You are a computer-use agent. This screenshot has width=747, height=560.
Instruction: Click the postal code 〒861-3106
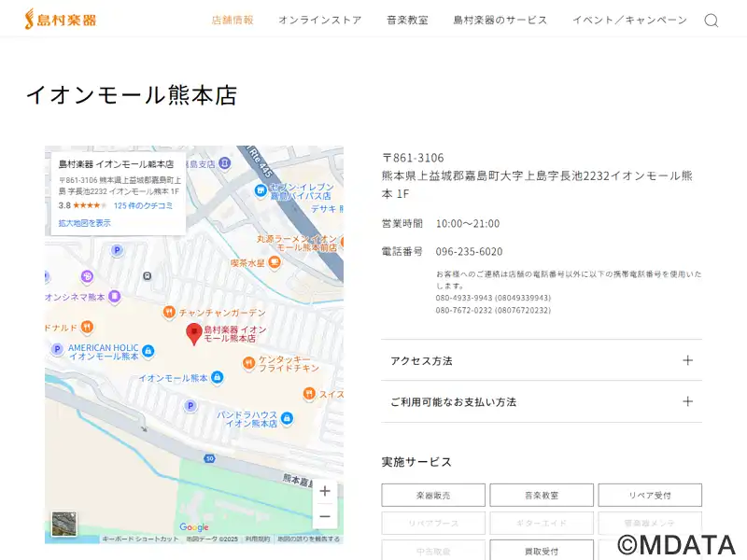click(x=413, y=158)
